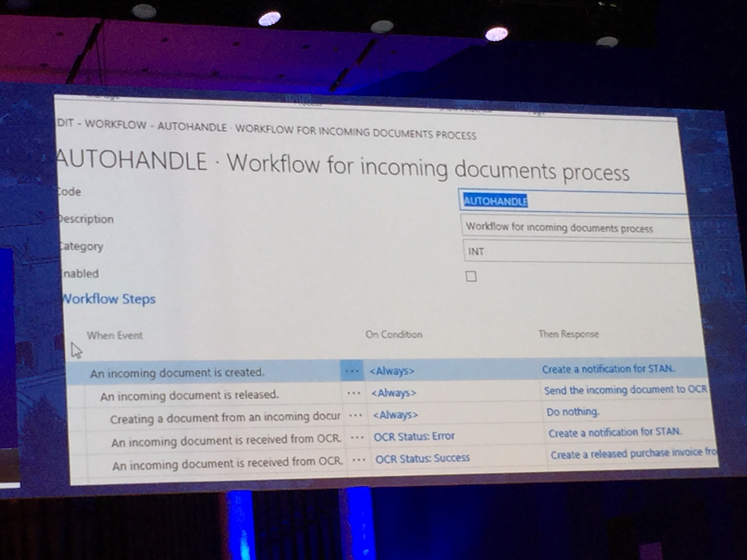Click the When Event column header
747x560 pixels.
point(115,335)
